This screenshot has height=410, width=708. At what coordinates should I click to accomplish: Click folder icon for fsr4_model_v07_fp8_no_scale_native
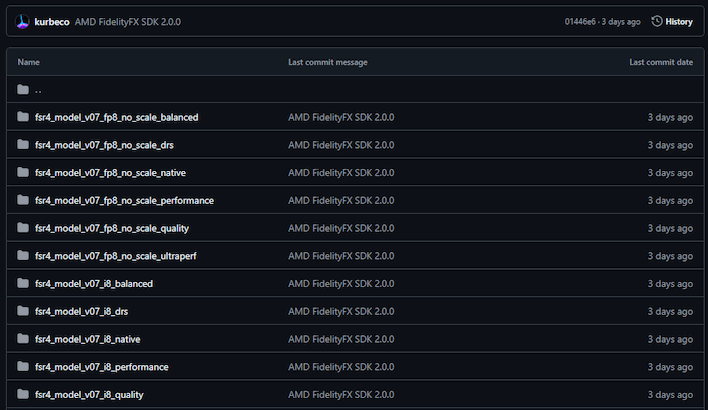23,173
